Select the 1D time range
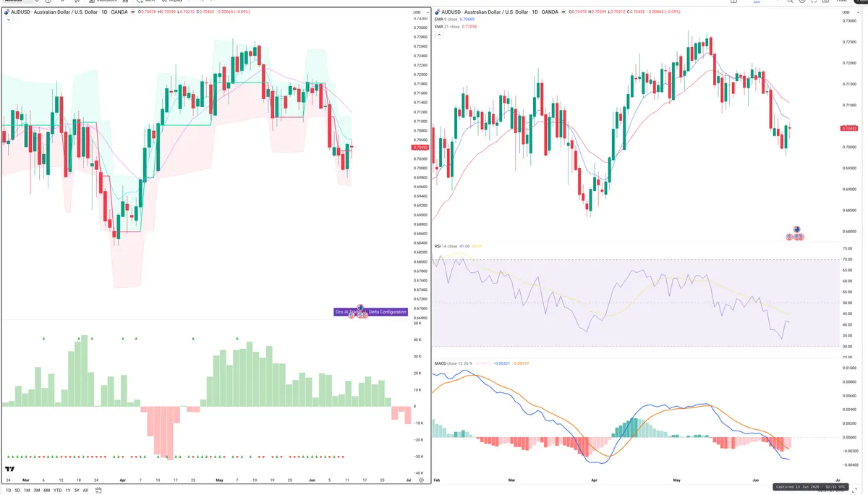Viewport: 868px width, 495px height. (x=9, y=490)
